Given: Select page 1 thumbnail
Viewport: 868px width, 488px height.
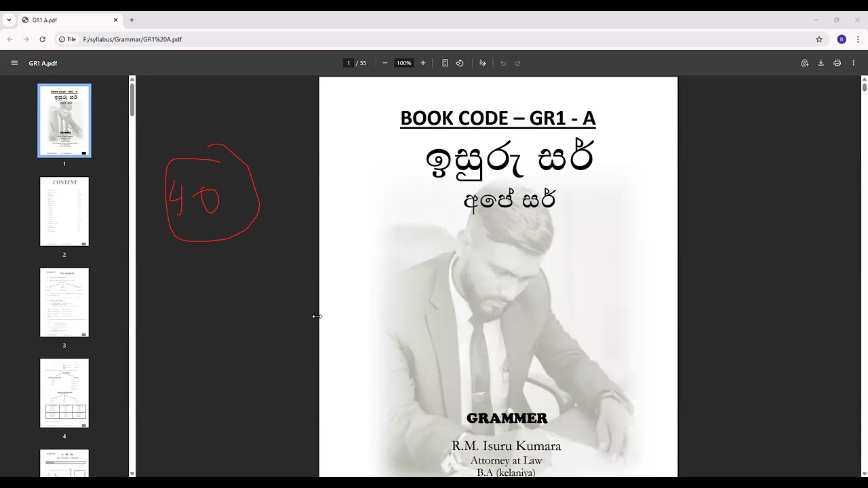Looking at the screenshot, I should click(64, 121).
